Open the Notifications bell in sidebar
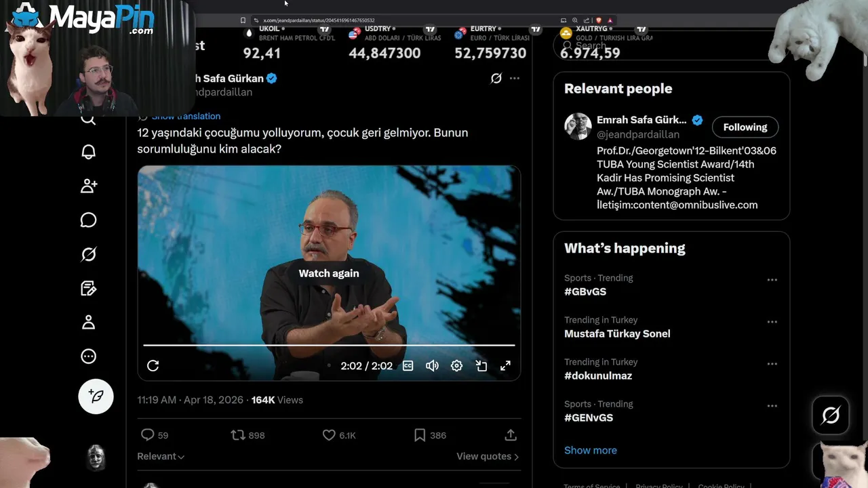 (89, 152)
